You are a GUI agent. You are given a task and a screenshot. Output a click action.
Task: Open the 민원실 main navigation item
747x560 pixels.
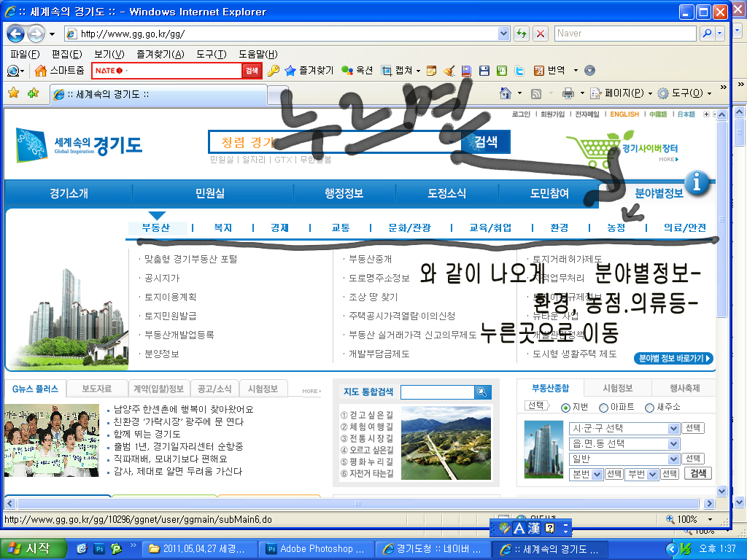(x=210, y=193)
